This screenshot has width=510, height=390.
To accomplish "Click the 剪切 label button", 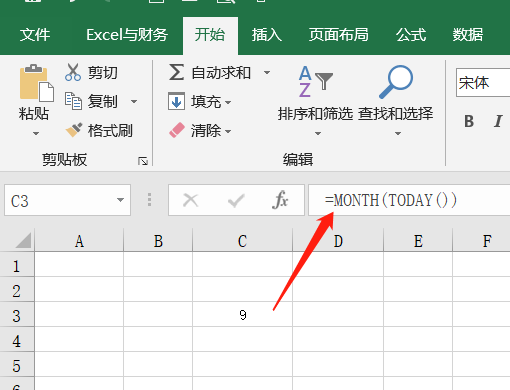I will point(103,73).
